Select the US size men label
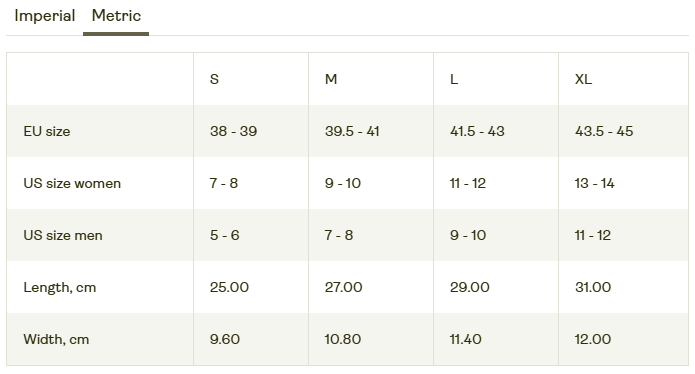This screenshot has height=374, width=695. [62, 235]
